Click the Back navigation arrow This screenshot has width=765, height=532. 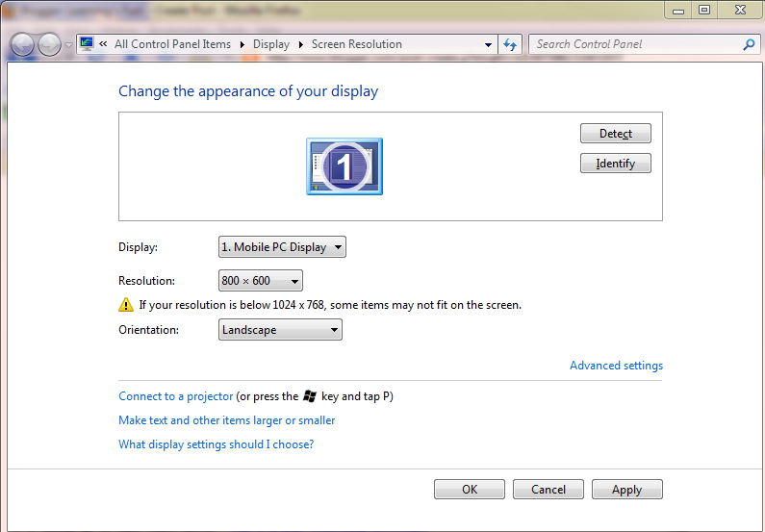point(22,45)
